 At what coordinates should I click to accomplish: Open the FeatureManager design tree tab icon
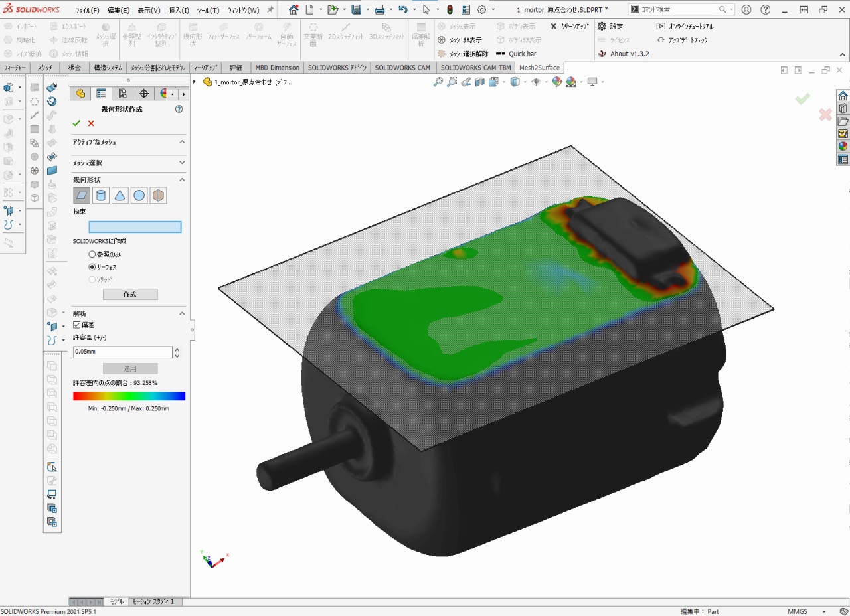[x=80, y=94]
